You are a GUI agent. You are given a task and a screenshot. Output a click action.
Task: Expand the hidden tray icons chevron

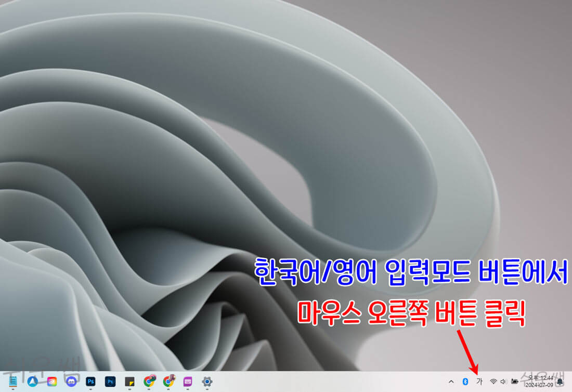(451, 382)
